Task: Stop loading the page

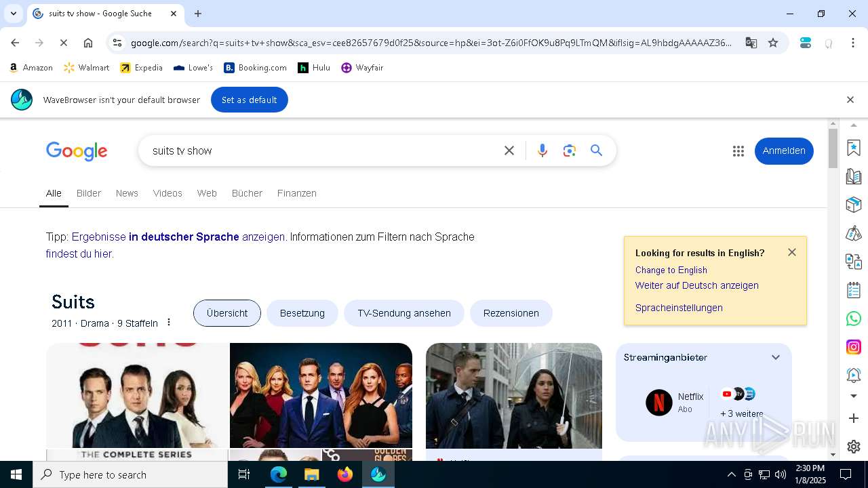Action: (x=63, y=43)
